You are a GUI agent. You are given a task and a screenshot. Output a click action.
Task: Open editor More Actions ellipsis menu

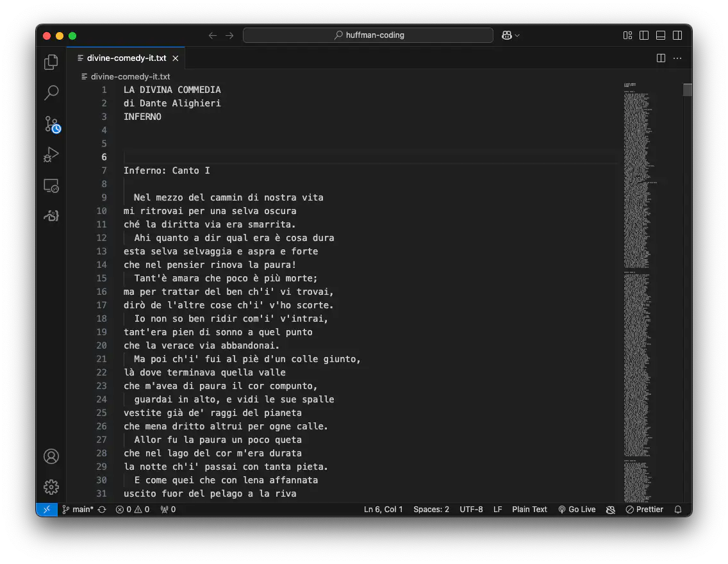pyautogui.click(x=677, y=58)
